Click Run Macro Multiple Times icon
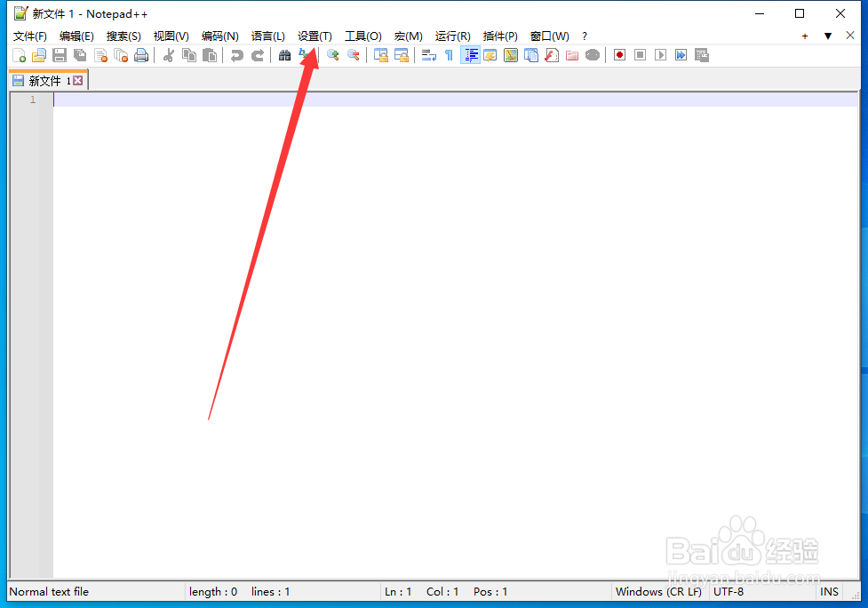 click(681, 55)
